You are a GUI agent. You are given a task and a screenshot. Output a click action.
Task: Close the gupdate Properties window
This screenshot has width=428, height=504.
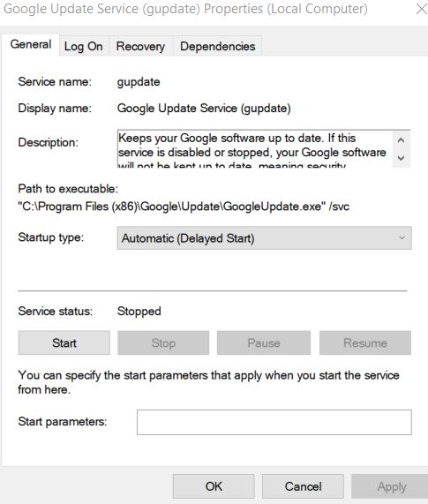click(x=421, y=9)
